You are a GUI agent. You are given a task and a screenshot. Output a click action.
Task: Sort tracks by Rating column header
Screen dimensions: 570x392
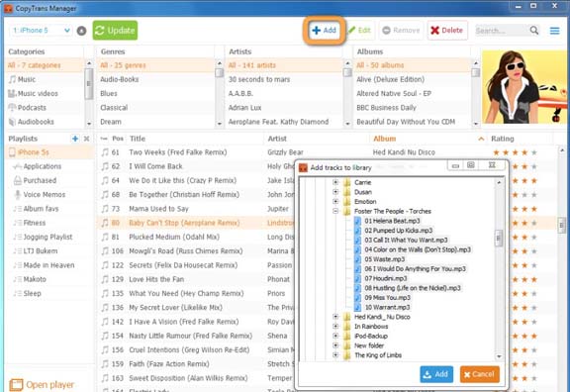(x=503, y=139)
